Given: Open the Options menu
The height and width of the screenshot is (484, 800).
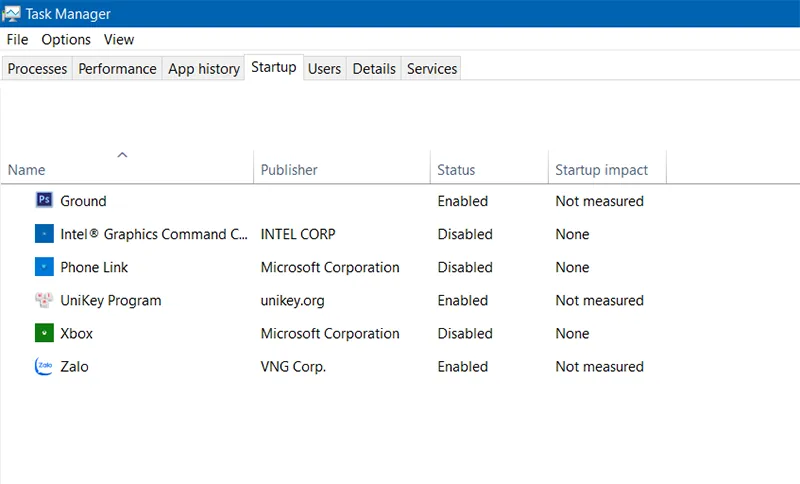Looking at the screenshot, I should pos(66,39).
